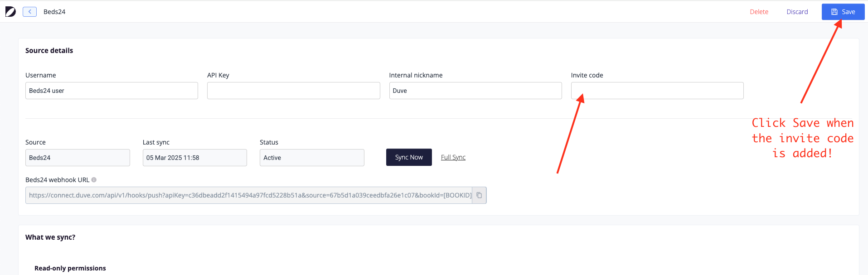The height and width of the screenshot is (275, 868).
Task: Select the webhook URL text field
Action: coord(249,195)
